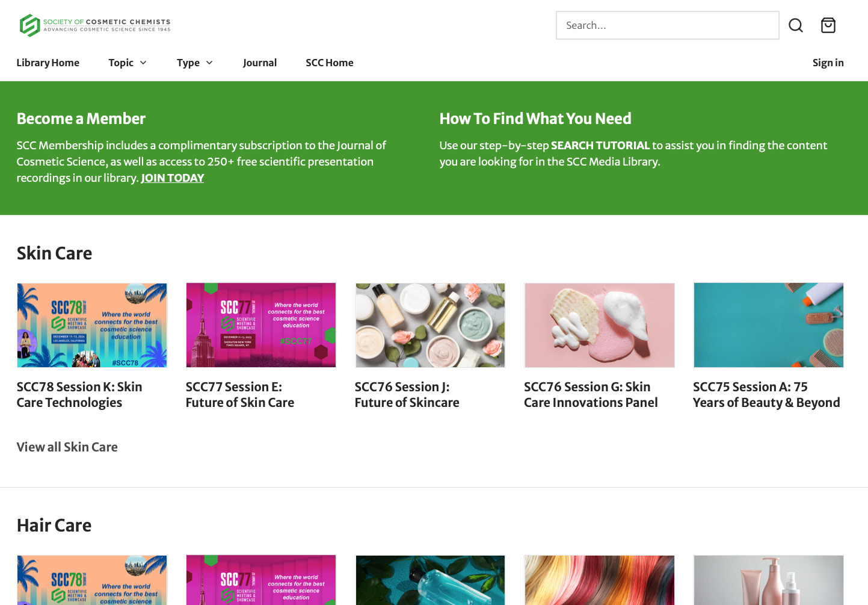This screenshot has height=605, width=868.
Task: Click the Become a Member heading
Action: [81, 119]
